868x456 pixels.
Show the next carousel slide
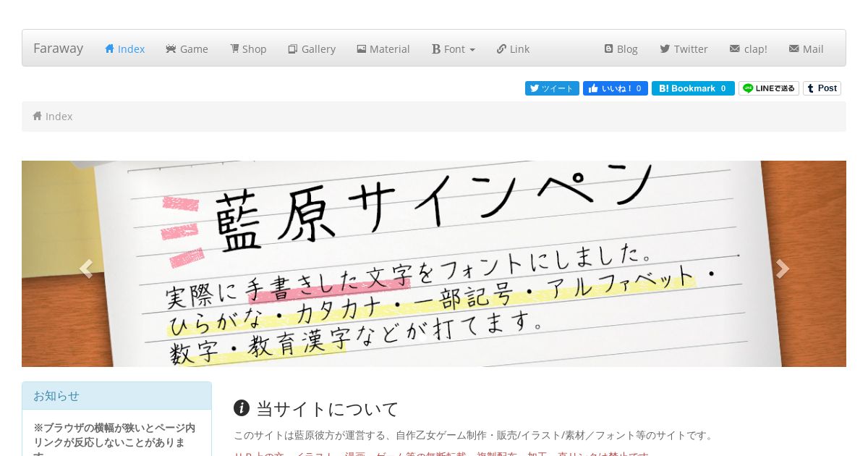click(x=782, y=269)
